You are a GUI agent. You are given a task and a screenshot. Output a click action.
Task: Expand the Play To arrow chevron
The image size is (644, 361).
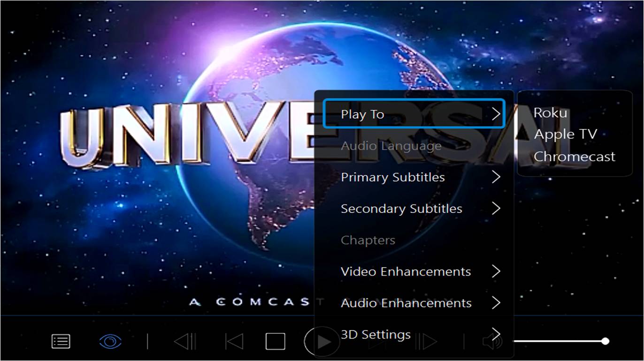click(496, 114)
